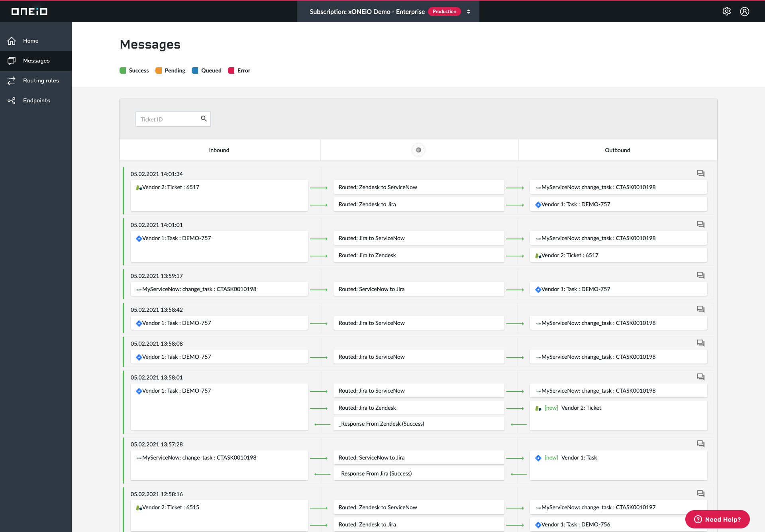
Task: Click timestamp 05.02.2021 13:58:08
Action: click(x=157, y=344)
